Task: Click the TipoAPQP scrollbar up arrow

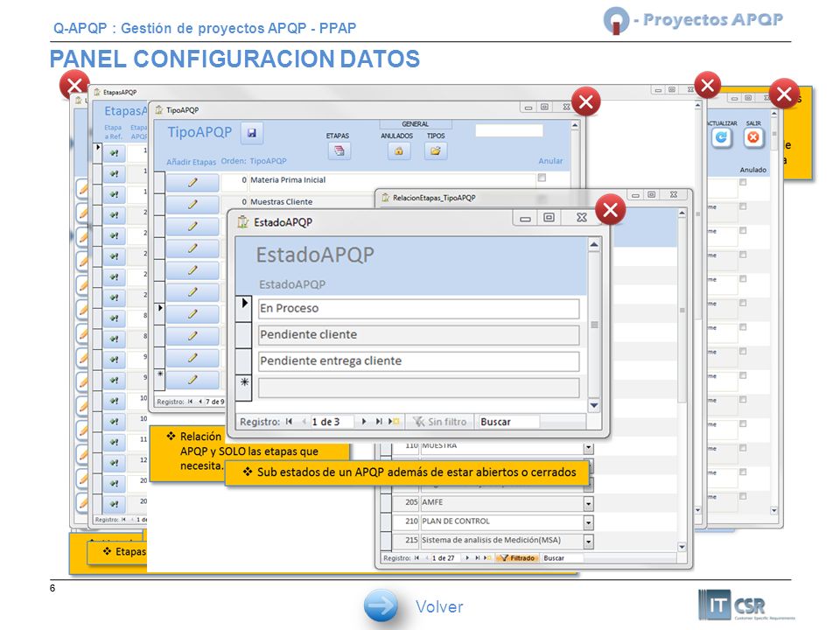Action: (575, 125)
